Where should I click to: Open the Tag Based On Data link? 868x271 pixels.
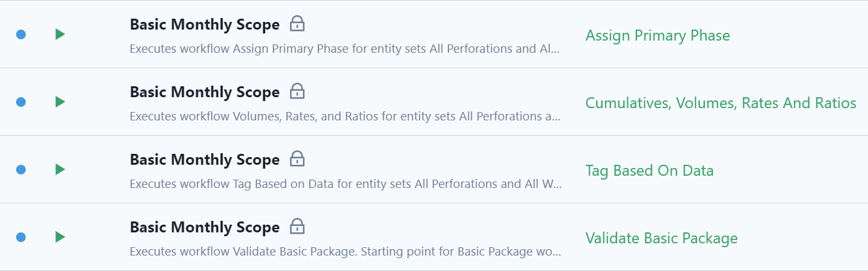pos(649,171)
